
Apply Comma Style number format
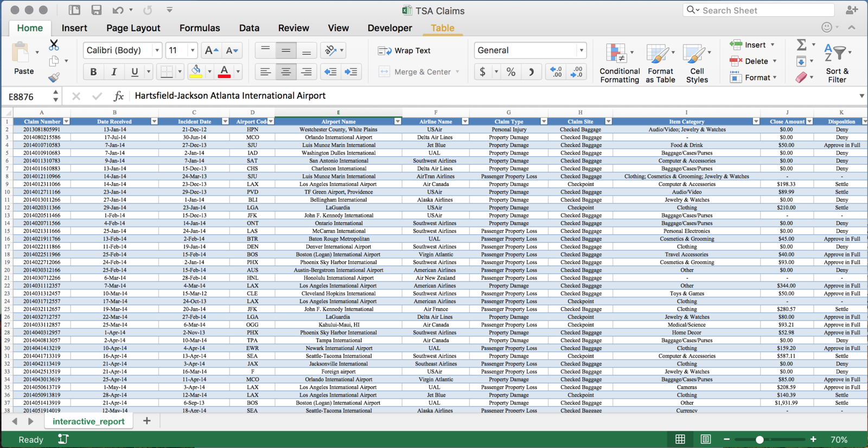pyautogui.click(x=531, y=72)
